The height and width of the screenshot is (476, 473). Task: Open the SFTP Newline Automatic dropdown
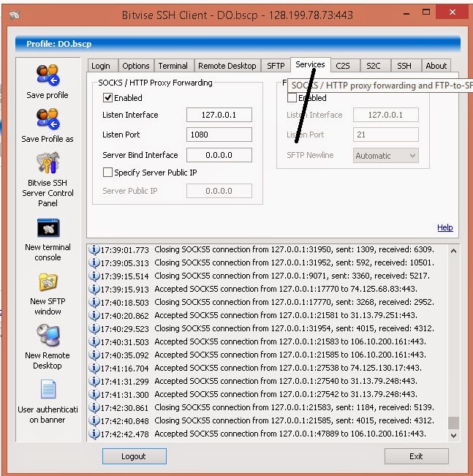click(385, 156)
